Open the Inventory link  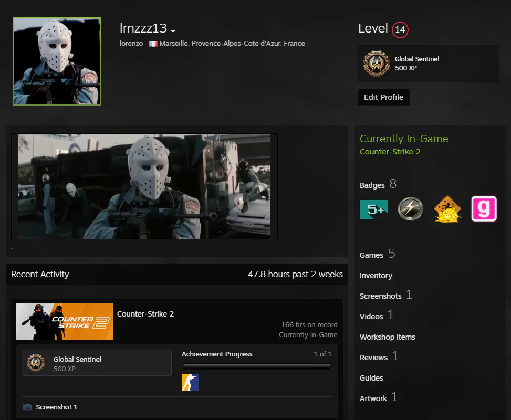[x=376, y=276]
